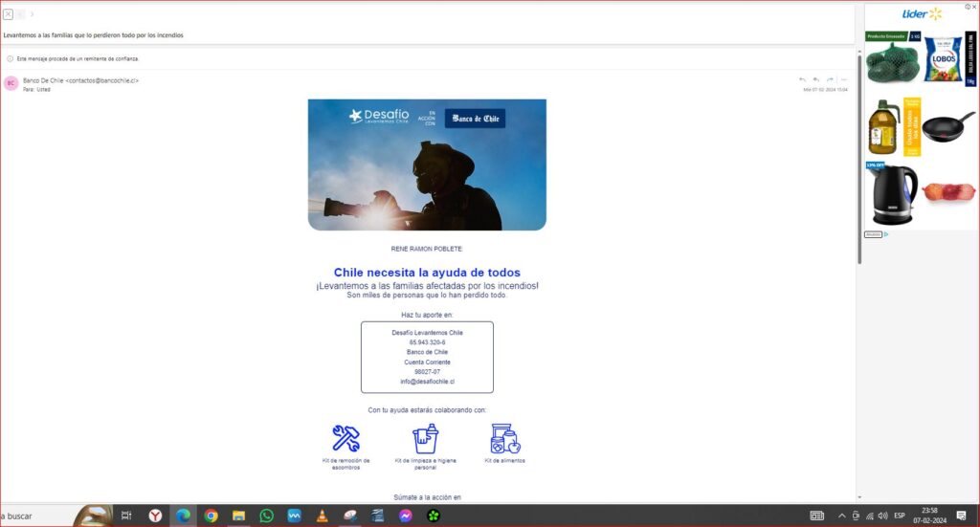Go to the next message arrow
The height and width of the screenshot is (527, 980).
pyautogui.click(x=32, y=14)
